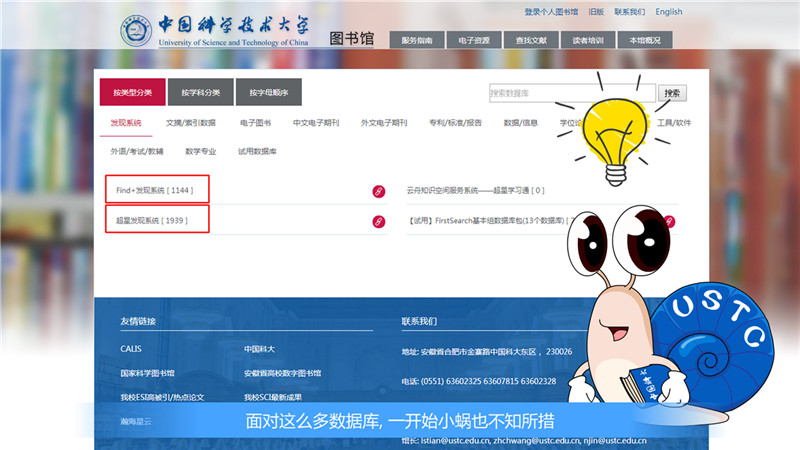Image resolution: width=800 pixels, height=450 pixels.
Task: Open the 安徽省高校数字图书馆 footer link
Action: coord(283,373)
